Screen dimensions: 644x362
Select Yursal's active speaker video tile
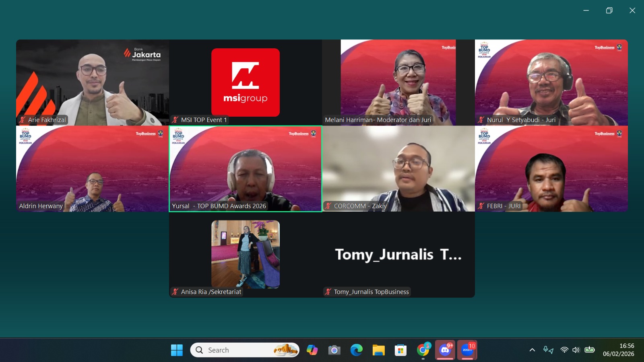[x=246, y=169]
